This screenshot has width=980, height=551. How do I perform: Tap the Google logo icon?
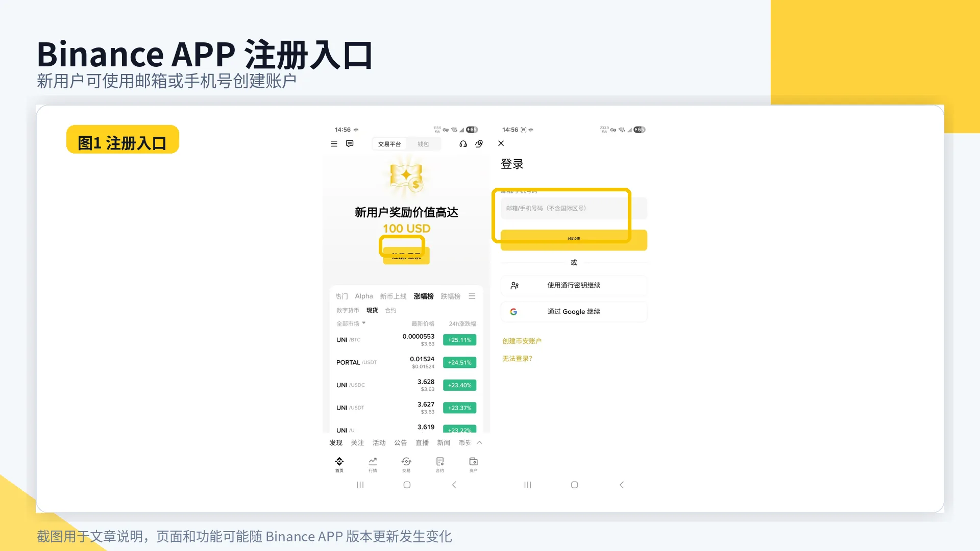[513, 312]
